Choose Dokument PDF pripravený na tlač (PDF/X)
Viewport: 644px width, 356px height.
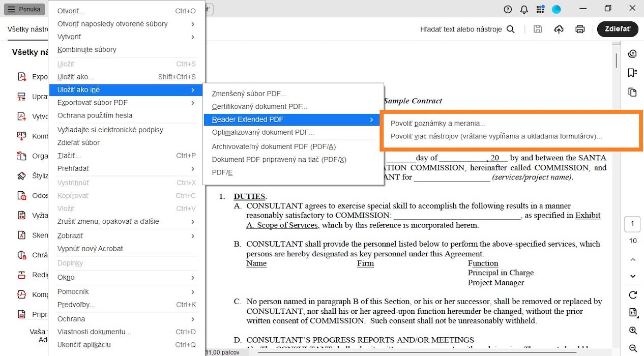click(293, 160)
